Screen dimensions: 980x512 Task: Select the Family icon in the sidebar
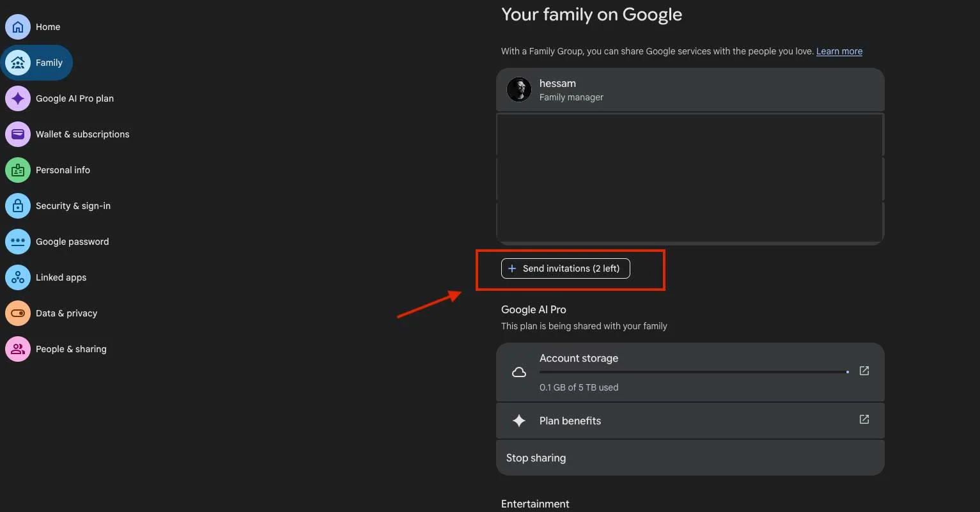(18, 63)
